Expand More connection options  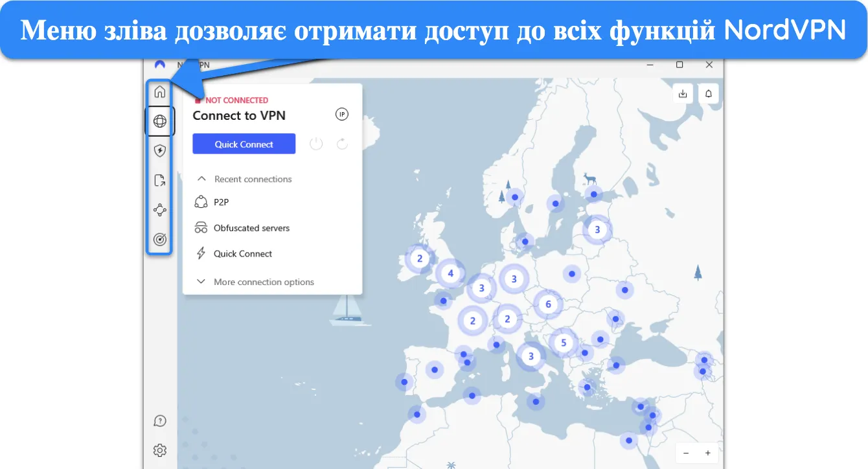click(x=255, y=282)
